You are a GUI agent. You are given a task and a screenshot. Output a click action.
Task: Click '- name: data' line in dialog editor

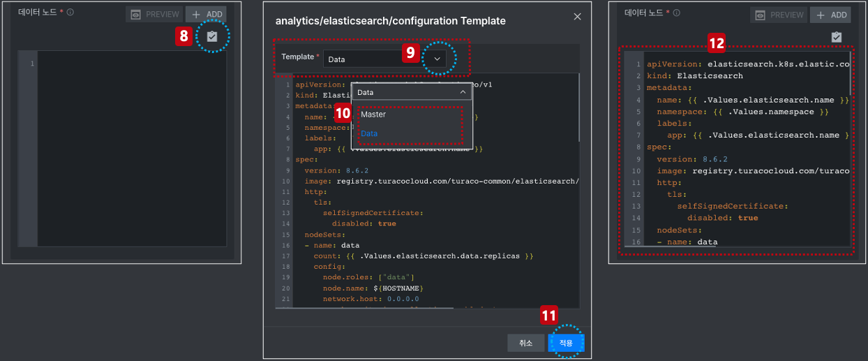[x=332, y=246]
